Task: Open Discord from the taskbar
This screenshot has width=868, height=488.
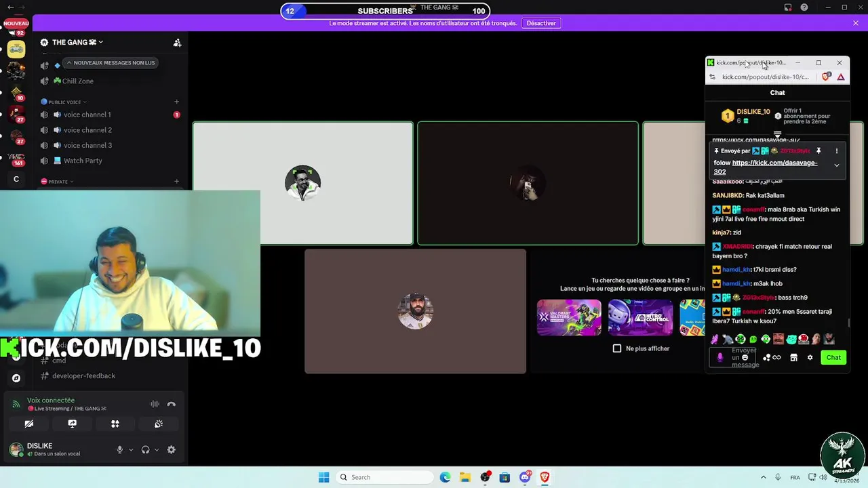Action: [525, 477]
